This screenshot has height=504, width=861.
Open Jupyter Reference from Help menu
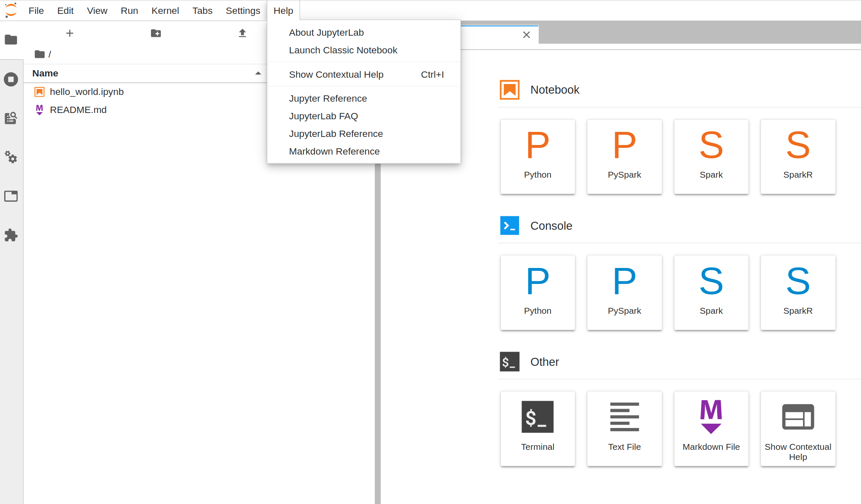[364, 99]
